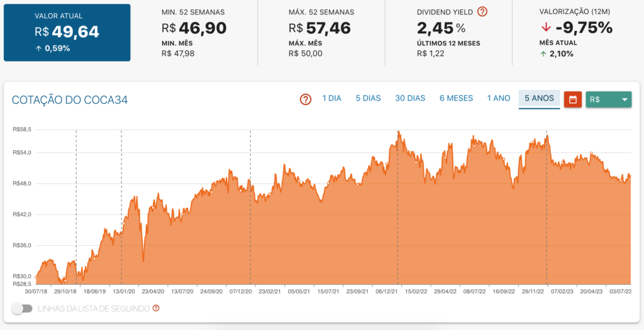Screen dimensions: 644x330
Task: Toggle Linhas da Lista de Seguindo switch
Action: 22,309
